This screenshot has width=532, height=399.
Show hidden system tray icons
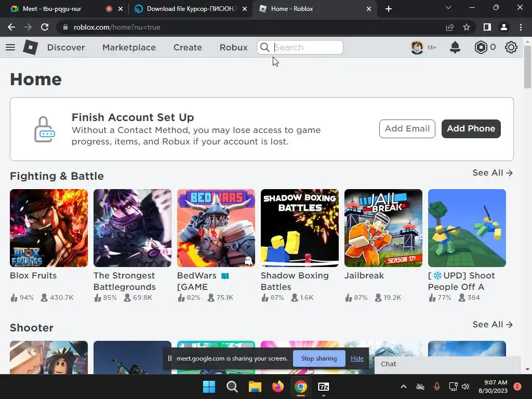(x=403, y=387)
